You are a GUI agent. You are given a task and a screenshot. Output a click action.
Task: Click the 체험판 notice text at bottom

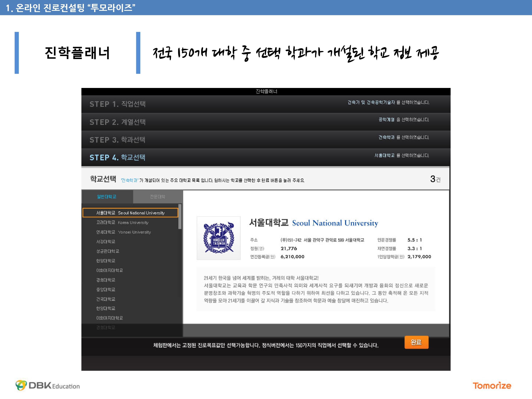click(266, 345)
